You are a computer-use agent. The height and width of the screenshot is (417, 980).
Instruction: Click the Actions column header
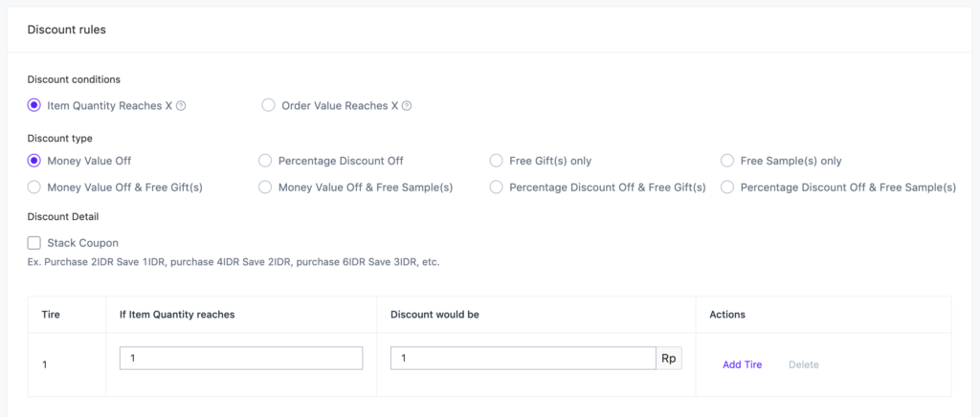[727, 315]
